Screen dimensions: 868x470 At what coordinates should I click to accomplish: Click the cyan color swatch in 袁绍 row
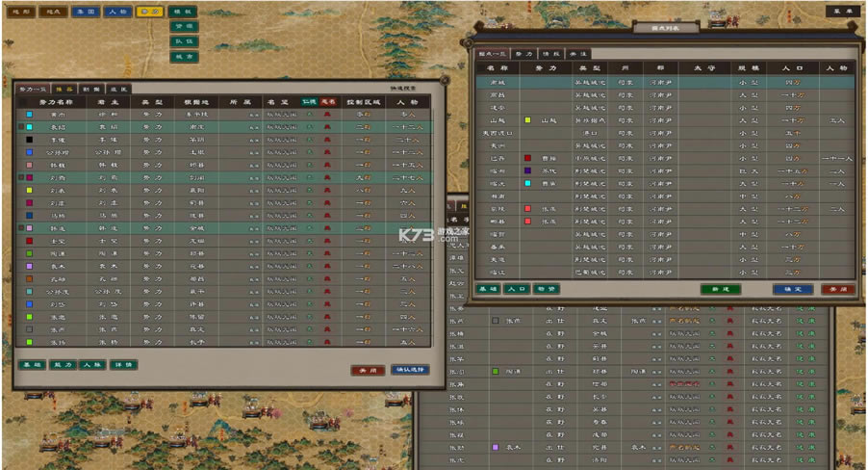click(30, 127)
